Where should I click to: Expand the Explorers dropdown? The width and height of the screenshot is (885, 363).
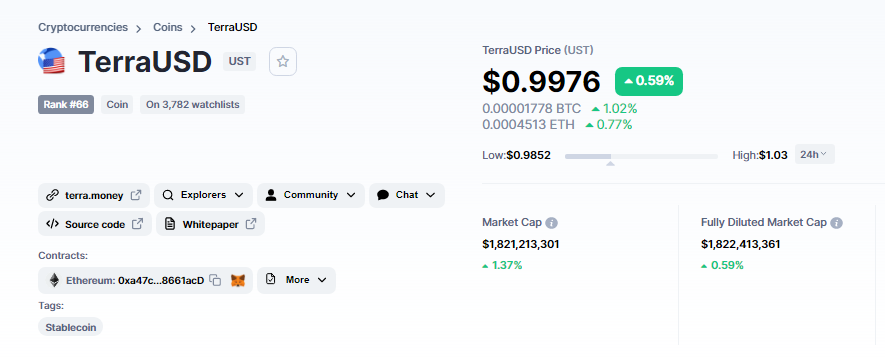(x=203, y=195)
